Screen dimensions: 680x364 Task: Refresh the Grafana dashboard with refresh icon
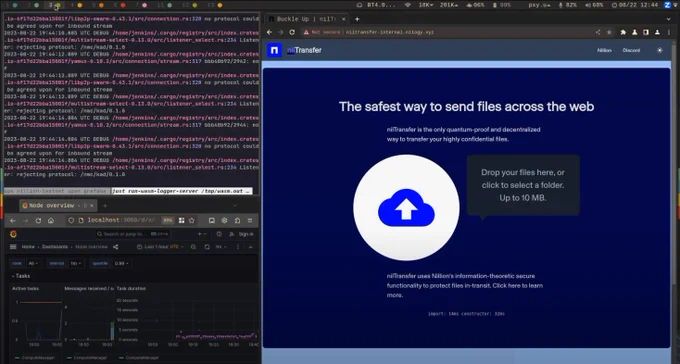tap(207, 247)
